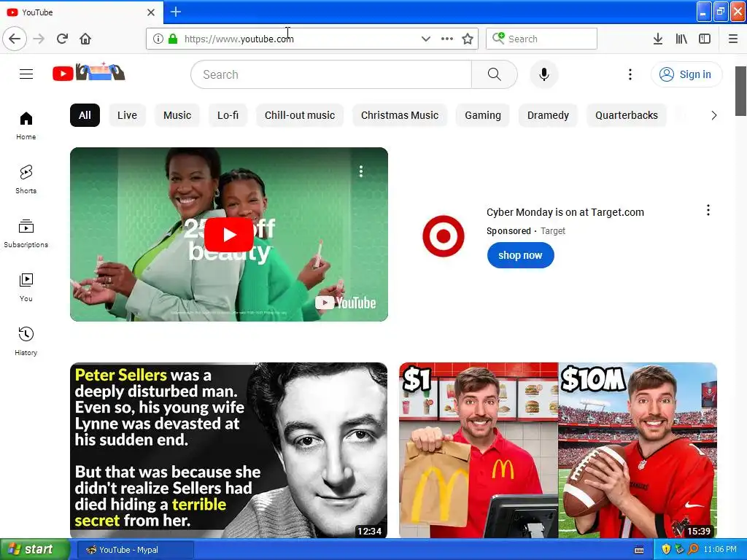
Task: Click the page vertical scrollbar thumb
Action: (x=740, y=91)
